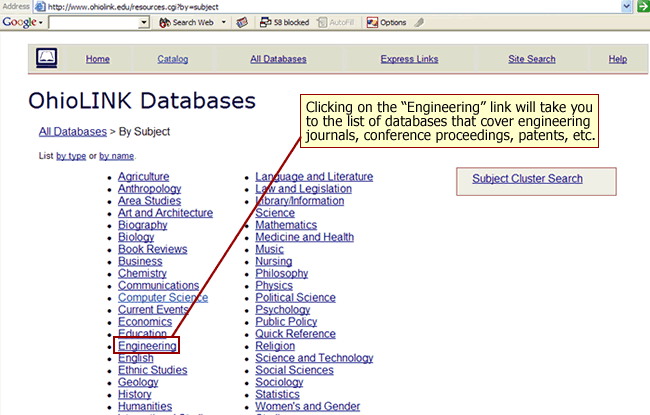This screenshot has width=650, height=415.
Task: Open Language and Literature link
Action: [x=314, y=176]
